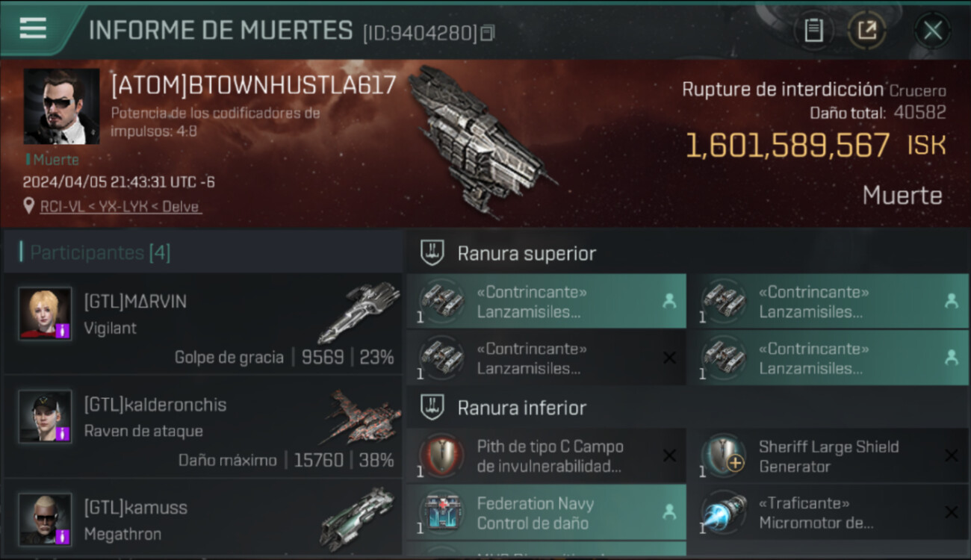Copy the kill report ID
971x560 pixels.
click(488, 32)
